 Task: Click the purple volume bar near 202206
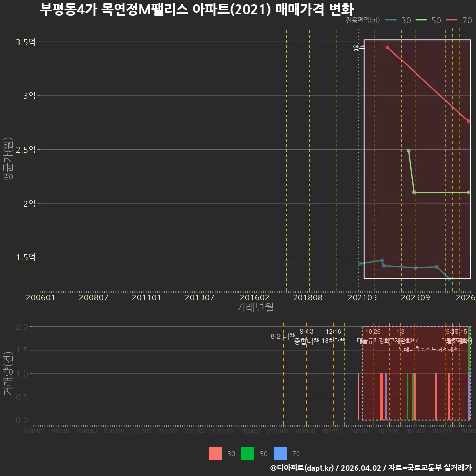(x=386, y=397)
